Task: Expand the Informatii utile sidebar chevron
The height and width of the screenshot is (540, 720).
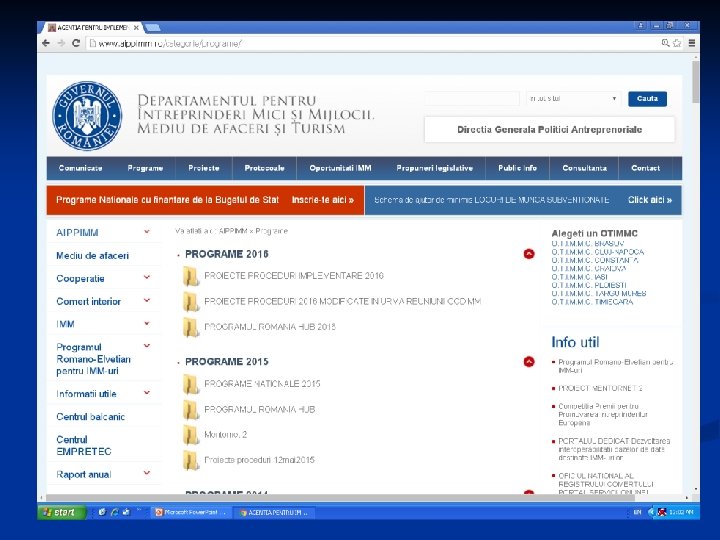Action: click(x=147, y=393)
